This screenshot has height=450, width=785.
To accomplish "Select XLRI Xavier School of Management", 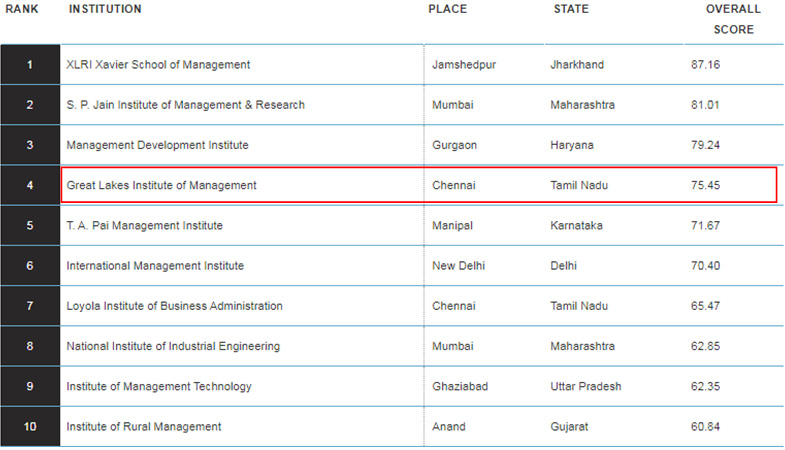I will click(x=158, y=65).
